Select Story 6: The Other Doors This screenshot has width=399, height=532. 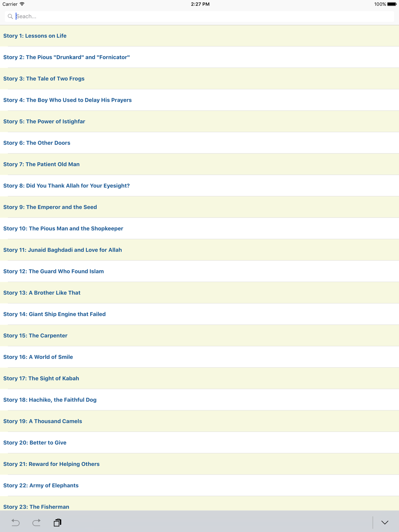(199, 143)
